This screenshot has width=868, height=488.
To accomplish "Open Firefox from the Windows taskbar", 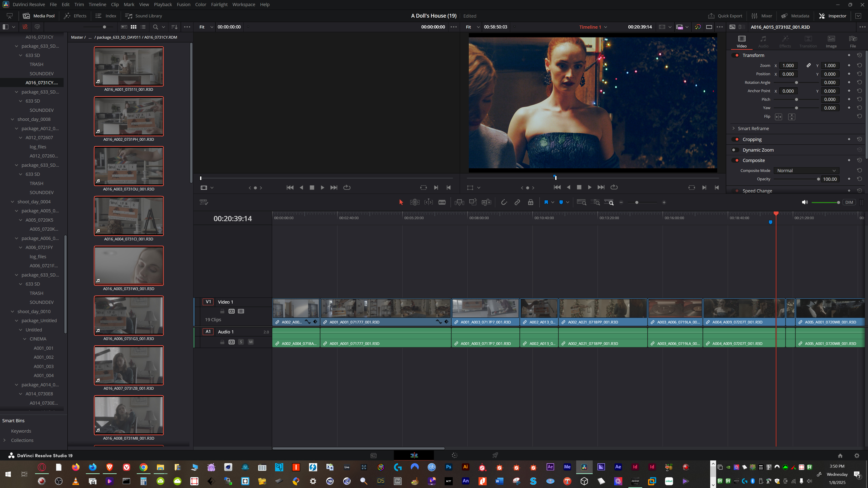I will pyautogui.click(x=75, y=467).
